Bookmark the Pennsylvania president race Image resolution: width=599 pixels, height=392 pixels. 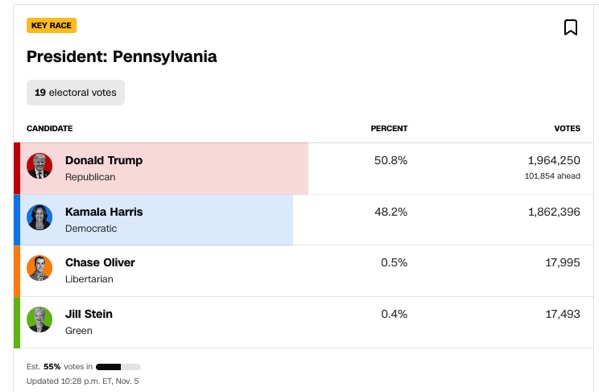point(570,28)
